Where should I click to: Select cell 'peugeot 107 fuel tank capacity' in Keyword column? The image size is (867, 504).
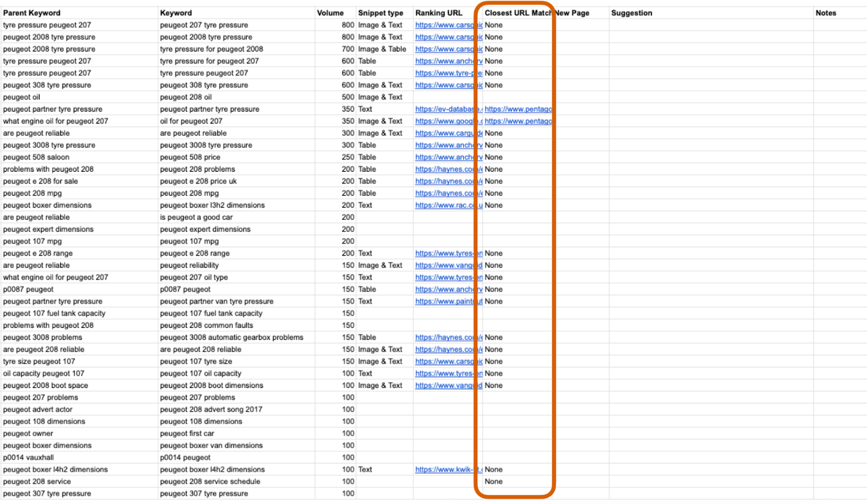(x=211, y=313)
